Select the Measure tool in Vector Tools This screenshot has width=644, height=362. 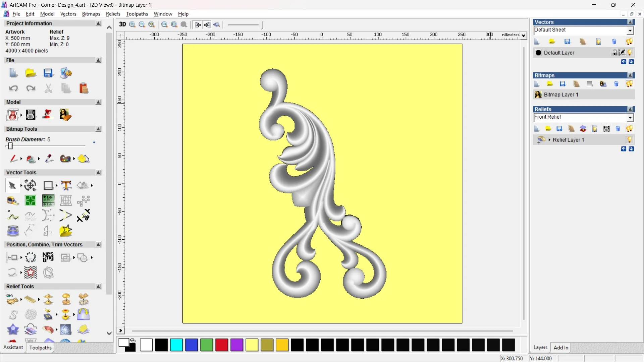tap(13, 200)
